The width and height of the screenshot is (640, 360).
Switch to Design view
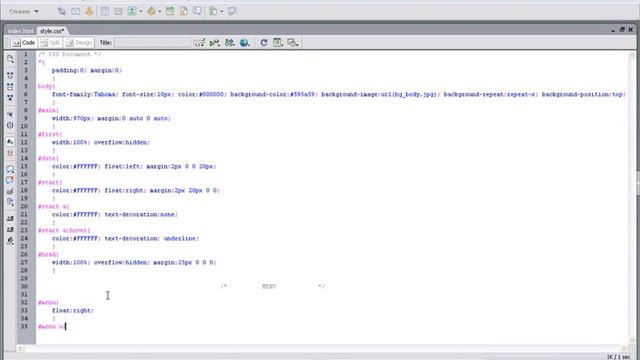tap(79, 42)
